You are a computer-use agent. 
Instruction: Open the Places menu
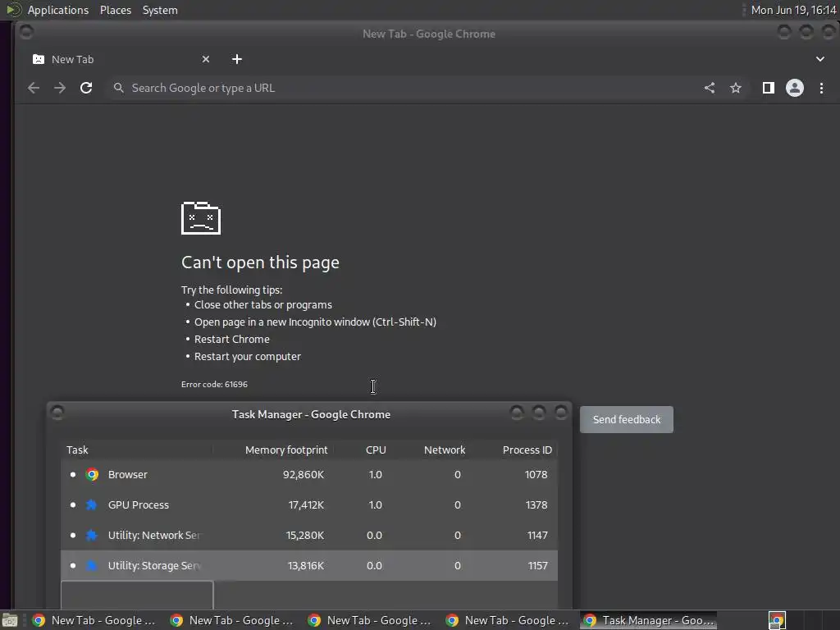(116, 10)
